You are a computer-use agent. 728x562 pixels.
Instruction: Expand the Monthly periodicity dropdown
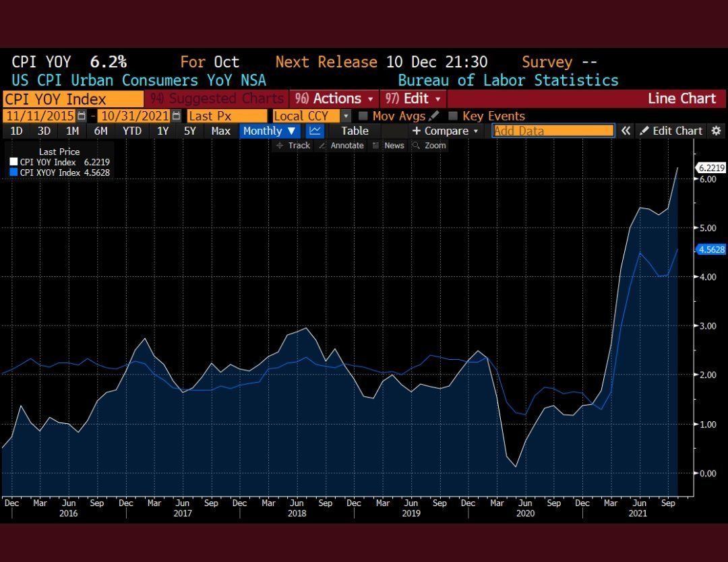pyautogui.click(x=270, y=131)
